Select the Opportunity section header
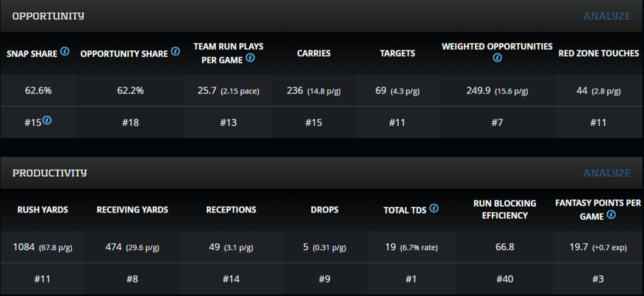 [48, 16]
